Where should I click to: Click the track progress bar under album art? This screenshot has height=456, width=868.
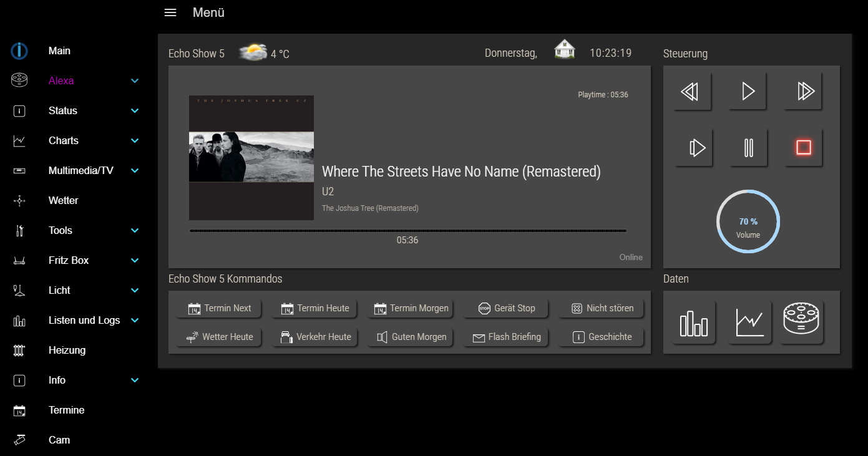(x=407, y=231)
